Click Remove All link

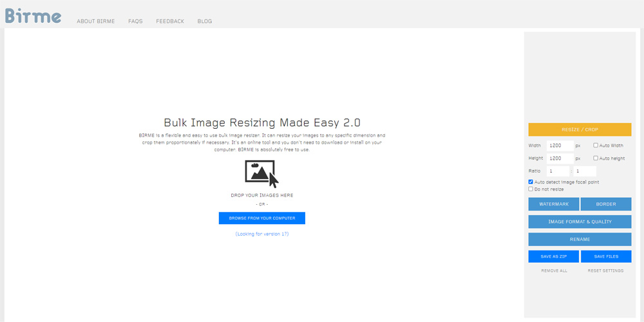[554, 271]
